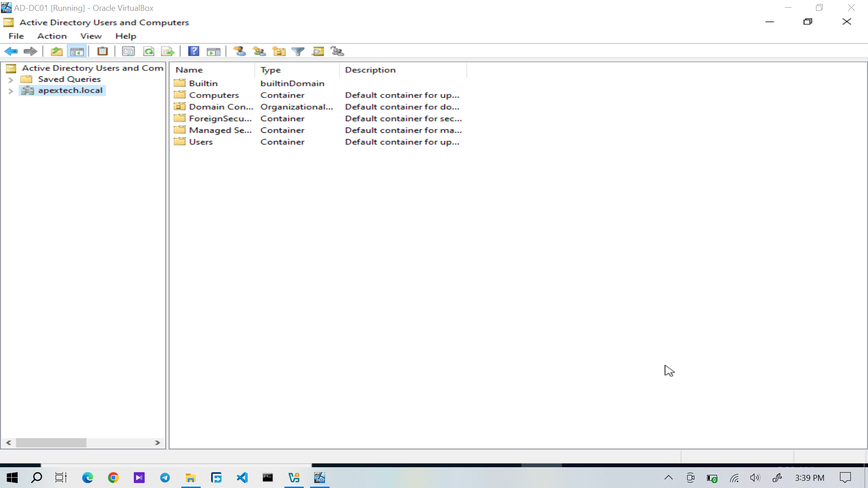Toggle the Show/Hide Console Tree icon

point(77,52)
